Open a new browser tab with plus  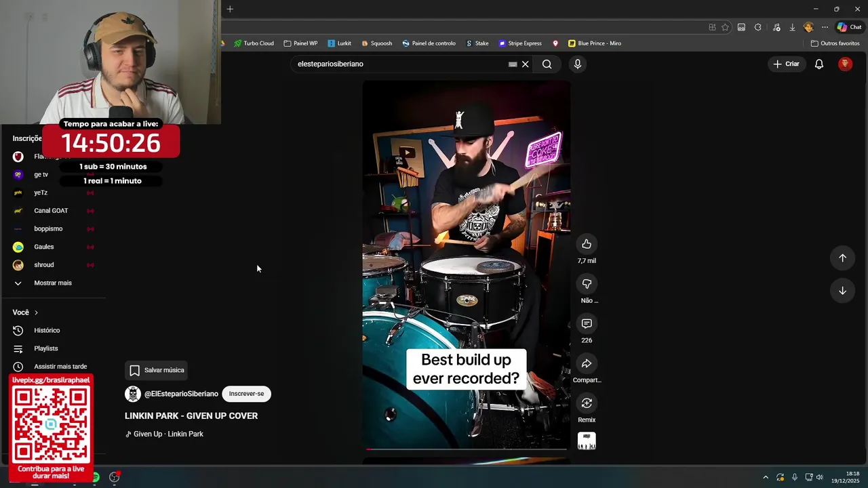pos(230,9)
